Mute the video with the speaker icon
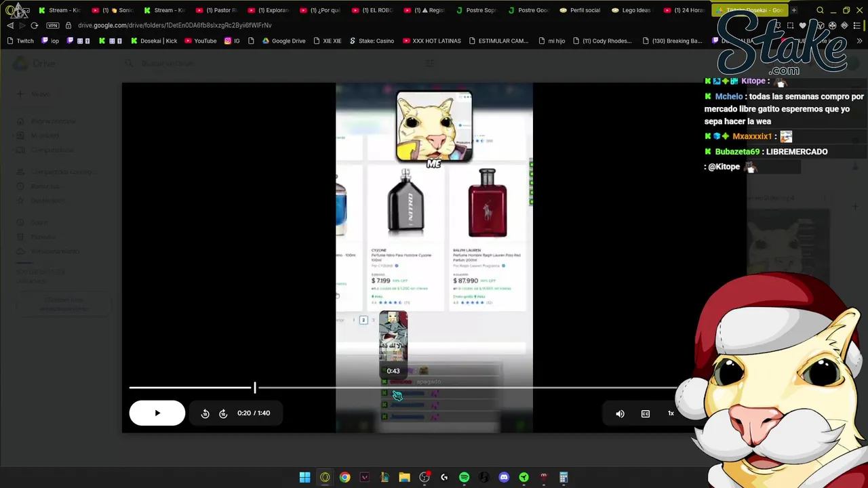Image resolution: width=868 pixels, height=488 pixels. 620,413
